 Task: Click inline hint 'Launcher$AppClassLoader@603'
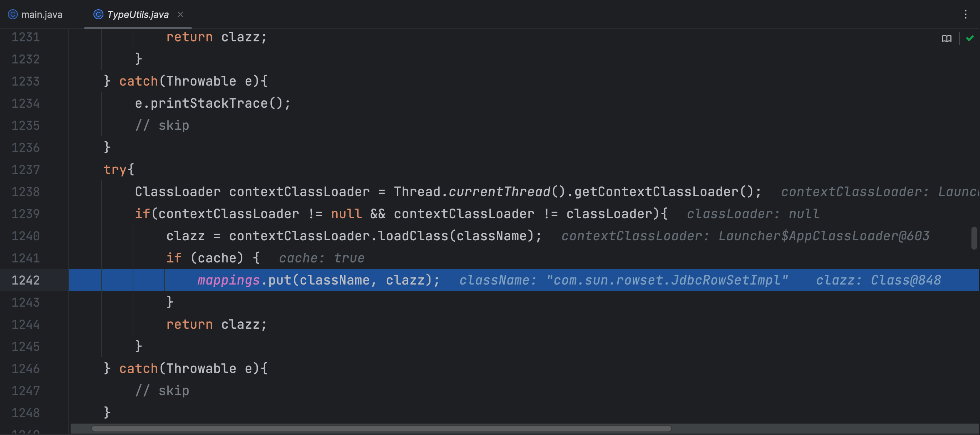tap(824, 236)
